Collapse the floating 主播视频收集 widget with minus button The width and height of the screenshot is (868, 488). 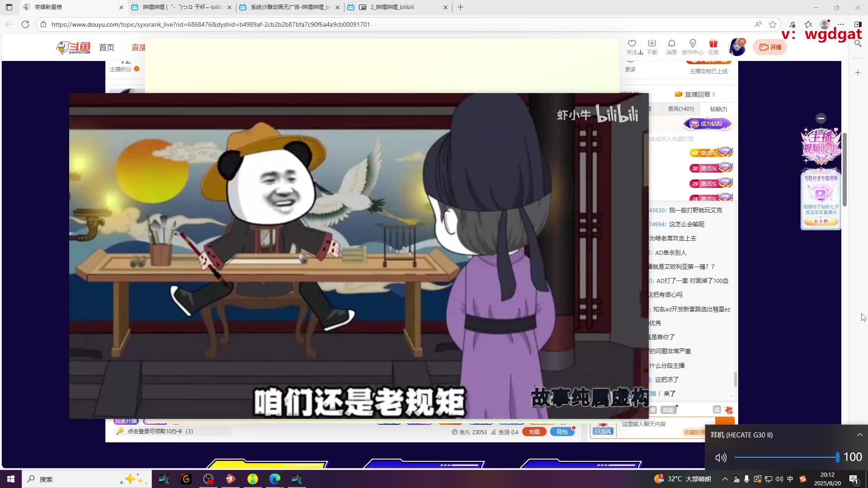pos(821,118)
